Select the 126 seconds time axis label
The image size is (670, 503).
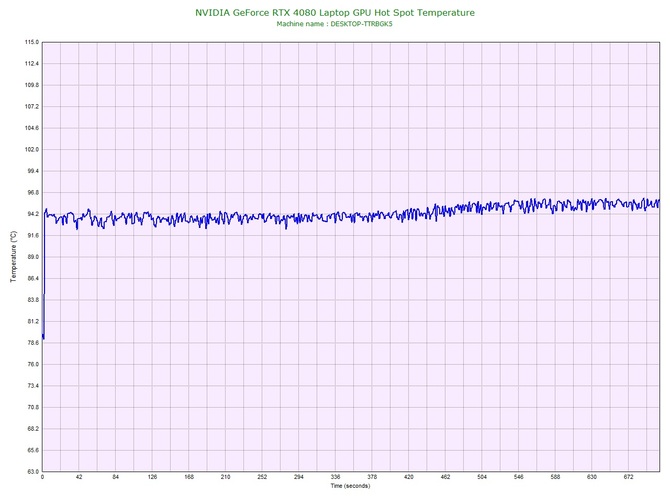[x=152, y=477]
